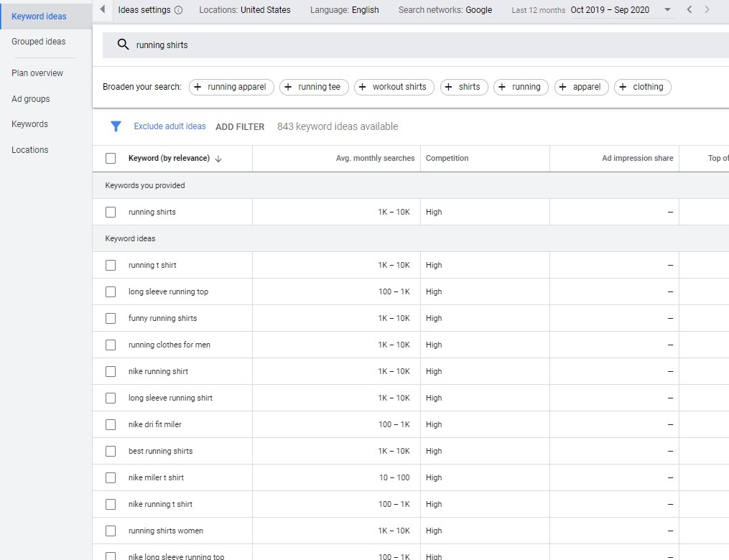
Task: Click ADD FILTER
Action: [240, 127]
